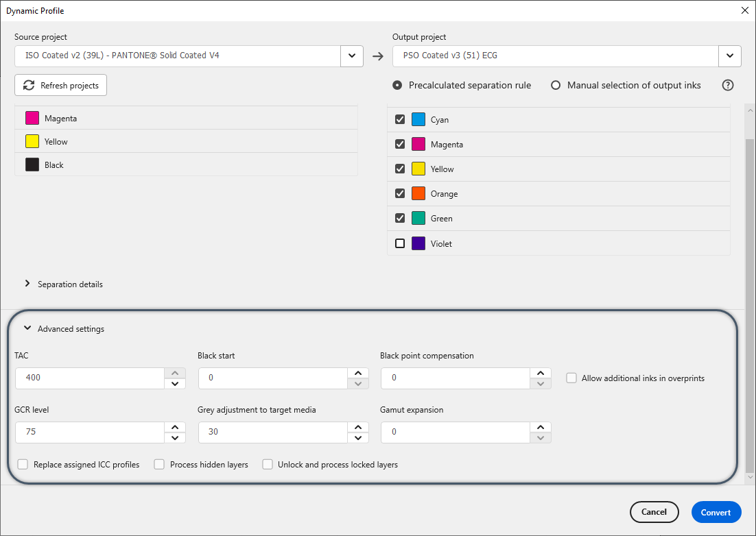Click the Cyan ink swatch icon
756x536 pixels.
(418, 119)
